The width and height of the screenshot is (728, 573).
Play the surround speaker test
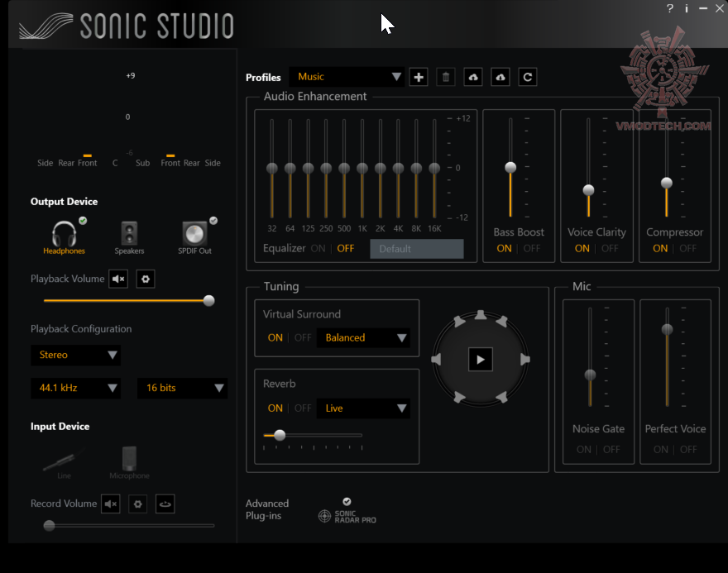point(481,359)
